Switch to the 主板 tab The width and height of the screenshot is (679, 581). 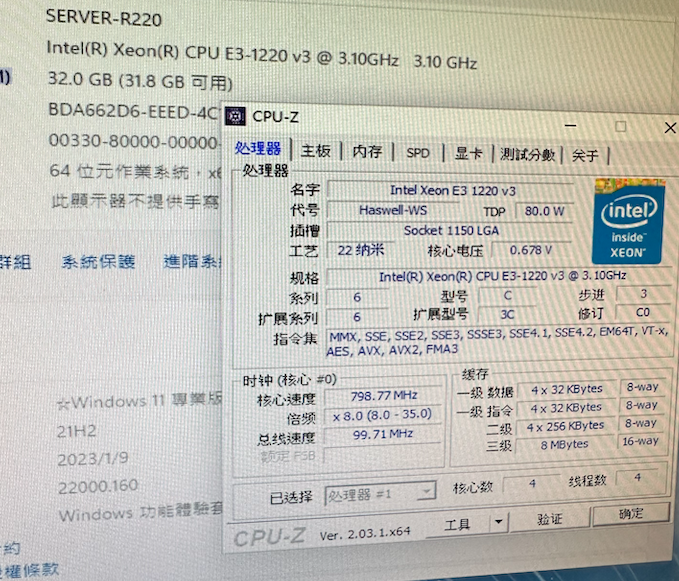pos(316,151)
